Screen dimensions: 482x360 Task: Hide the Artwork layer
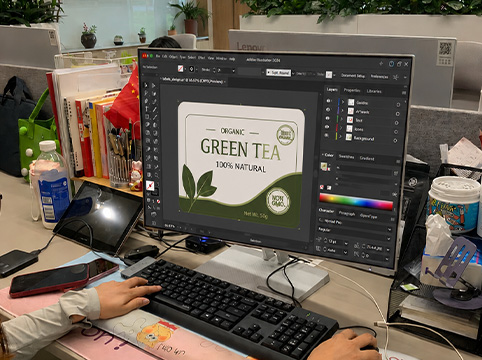coord(328,109)
